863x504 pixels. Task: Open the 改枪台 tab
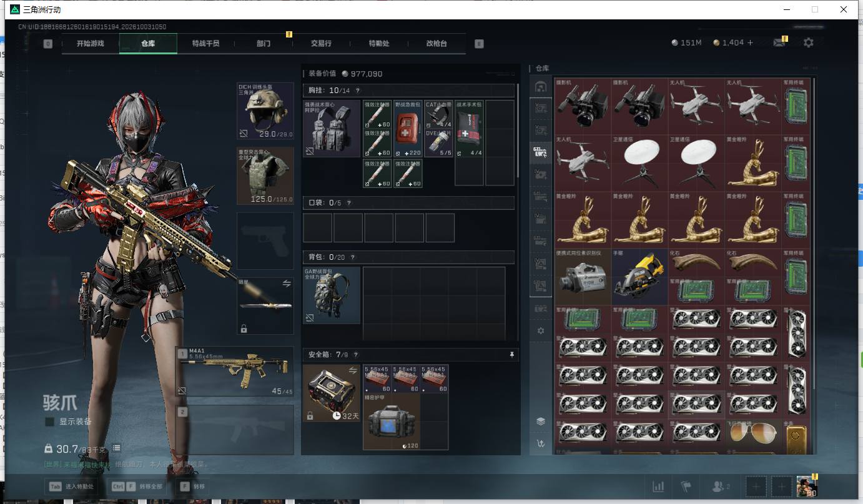pos(436,44)
